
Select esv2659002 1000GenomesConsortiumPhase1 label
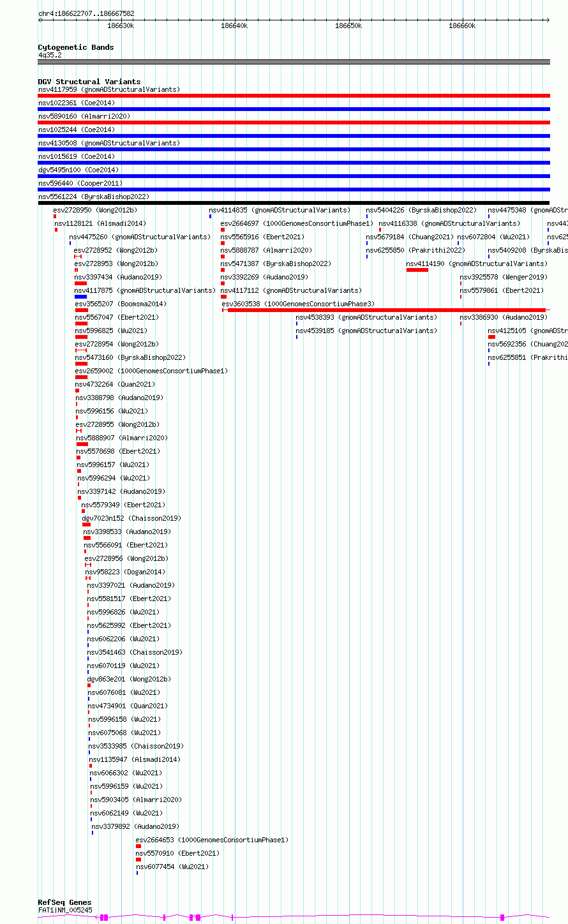[151, 371]
